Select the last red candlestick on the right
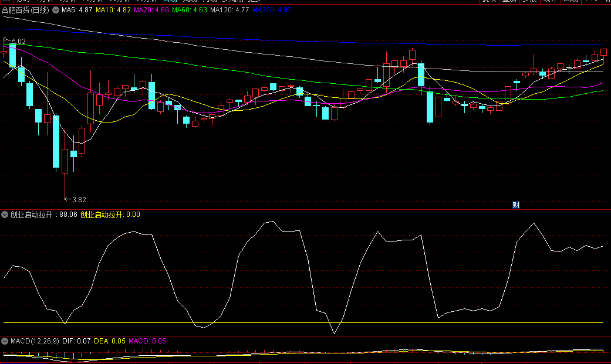611x364 pixels. (603, 53)
